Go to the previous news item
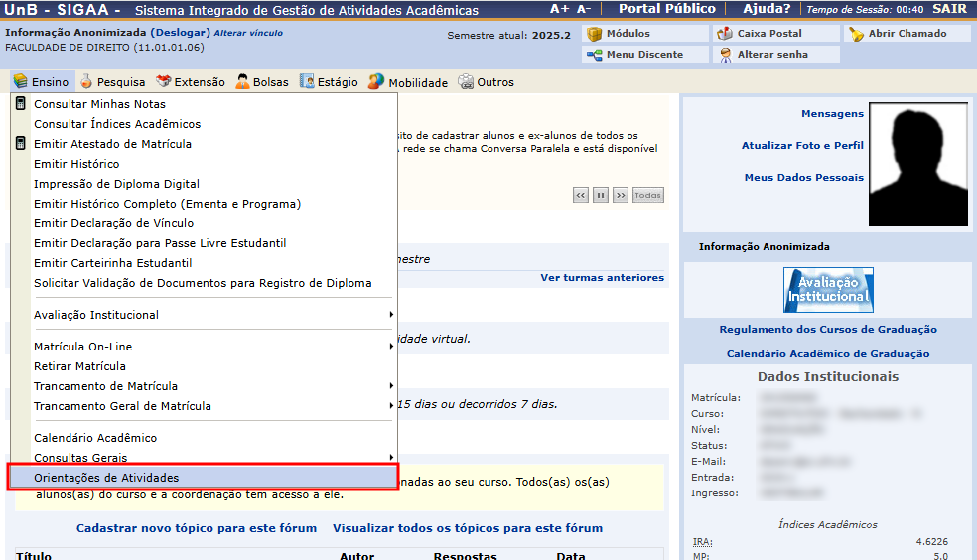Viewport: 977px width, 560px height. coord(581,195)
